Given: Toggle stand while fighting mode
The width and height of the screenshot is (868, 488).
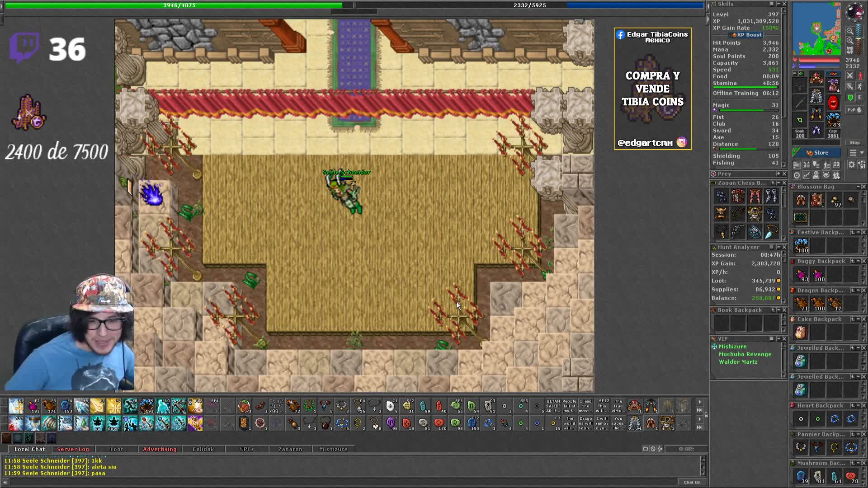Looking at the screenshot, I should [x=860, y=75].
